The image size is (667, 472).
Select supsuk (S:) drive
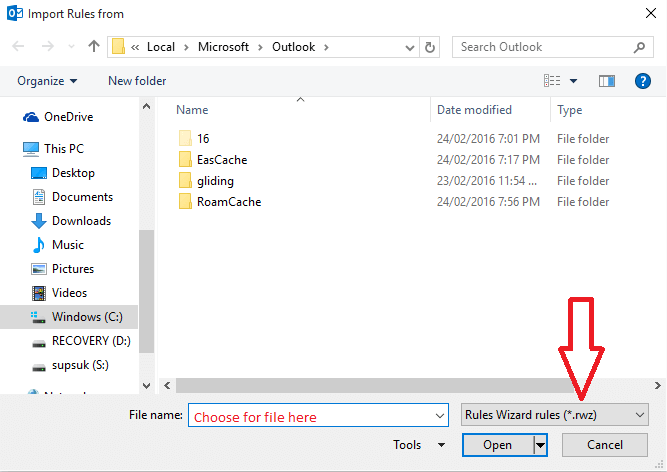[x=80, y=365]
